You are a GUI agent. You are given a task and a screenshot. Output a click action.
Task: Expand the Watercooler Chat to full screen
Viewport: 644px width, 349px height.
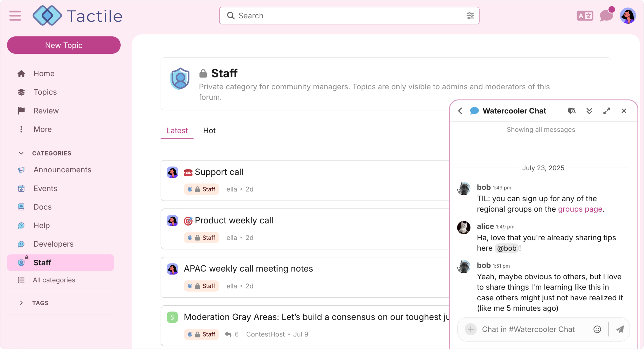coord(607,111)
